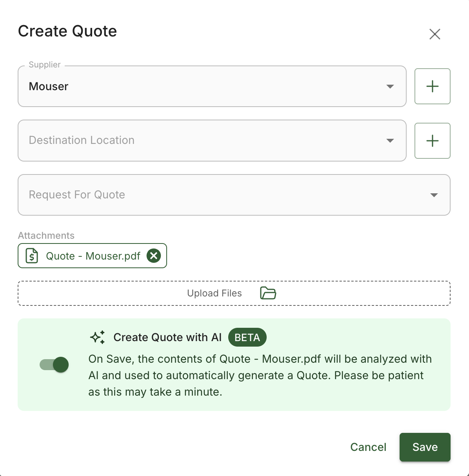Remove the Quote - Mouser.pdf attachment
Image resolution: width=469 pixels, height=476 pixels.
click(154, 256)
